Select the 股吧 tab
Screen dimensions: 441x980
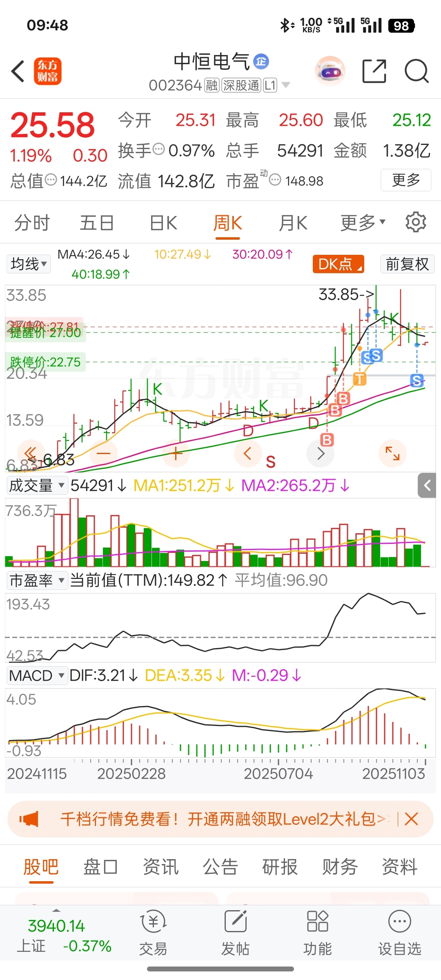[x=41, y=866]
